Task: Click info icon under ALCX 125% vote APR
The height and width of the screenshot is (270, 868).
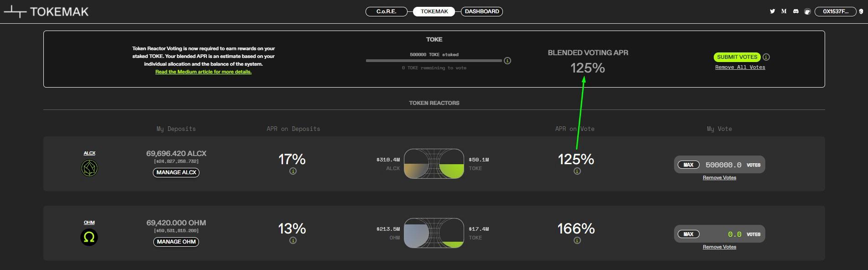Action: [x=577, y=171]
